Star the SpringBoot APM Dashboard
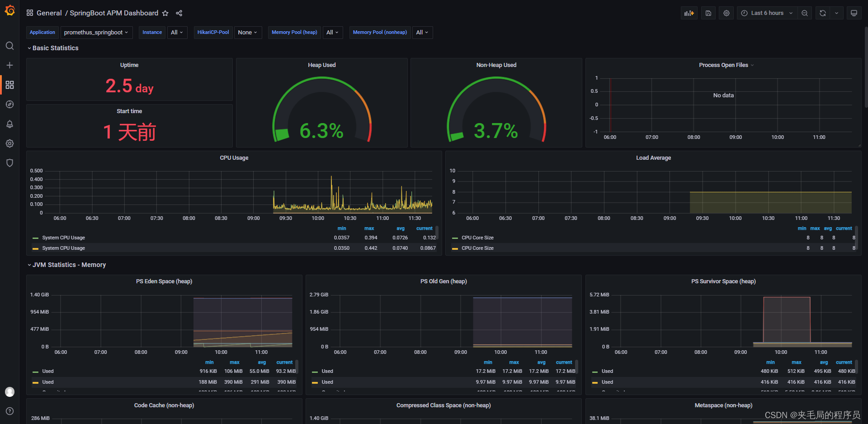Viewport: 868px width, 424px height. [x=165, y=13]
